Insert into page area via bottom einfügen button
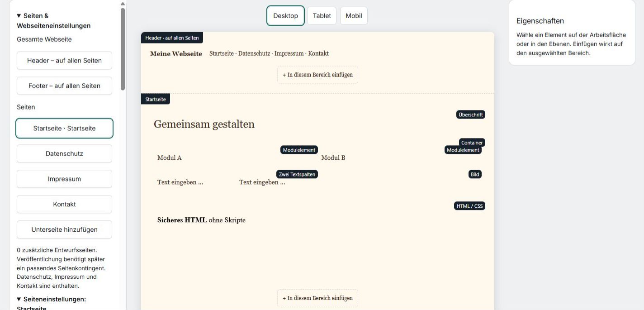 [x=317, y=298]
